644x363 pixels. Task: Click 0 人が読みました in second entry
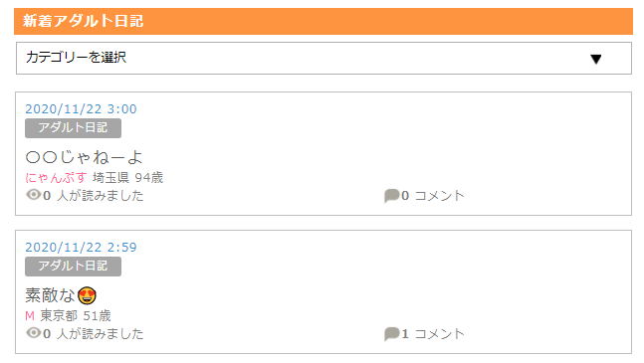click(94, 334)
